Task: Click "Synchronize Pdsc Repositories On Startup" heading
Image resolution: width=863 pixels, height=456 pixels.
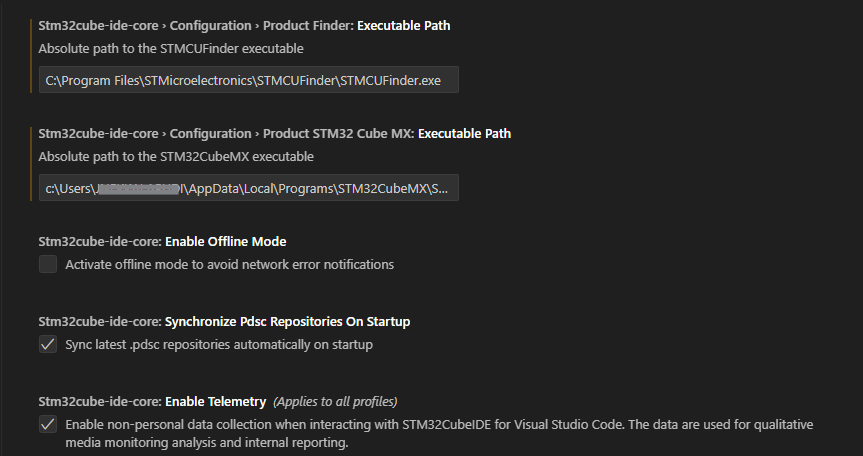Action: tap(287, 321)
